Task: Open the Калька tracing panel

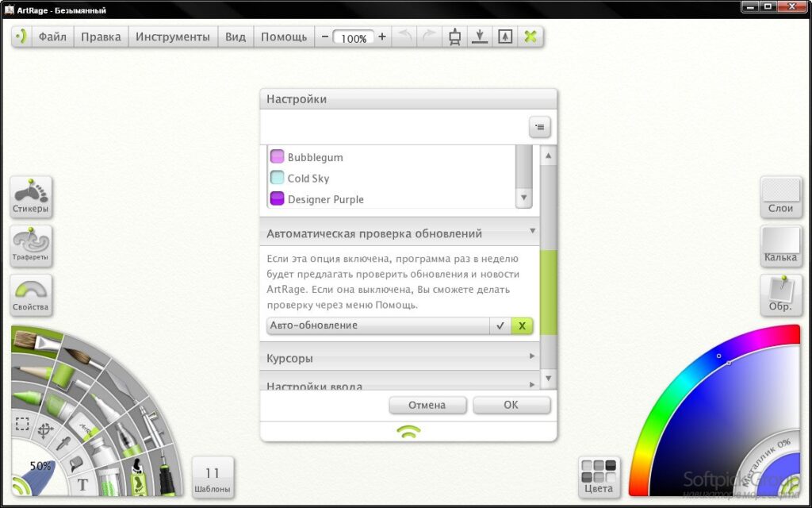Action: pos(781,246)
